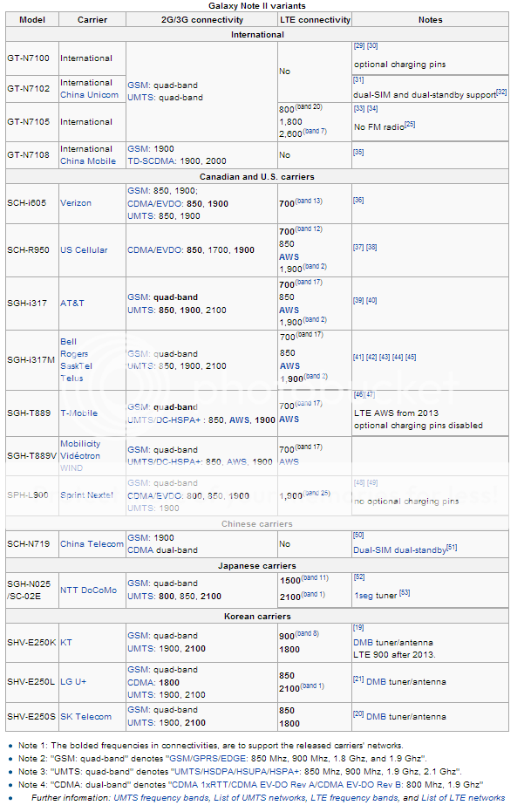Screen dimensions: 531x812
Task: Click the Galaxy Note II variants caption
Action: [x=256, y=6]
